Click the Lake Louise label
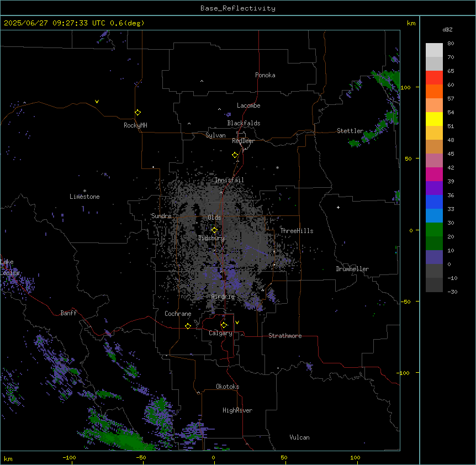The image size is (476, 465). click(10, 267)
